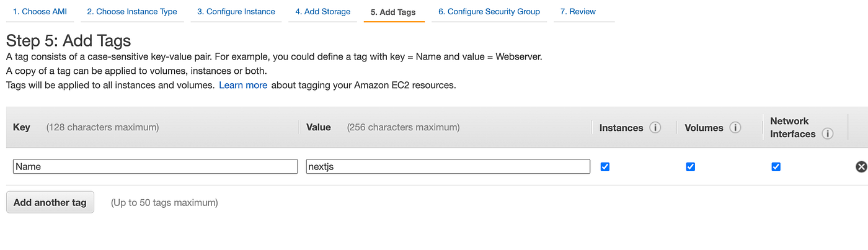Image resolution: width=868 pixels, height=250 pixels.
Task: Remove the Name tag with the X icon
Action: (861, 166)
